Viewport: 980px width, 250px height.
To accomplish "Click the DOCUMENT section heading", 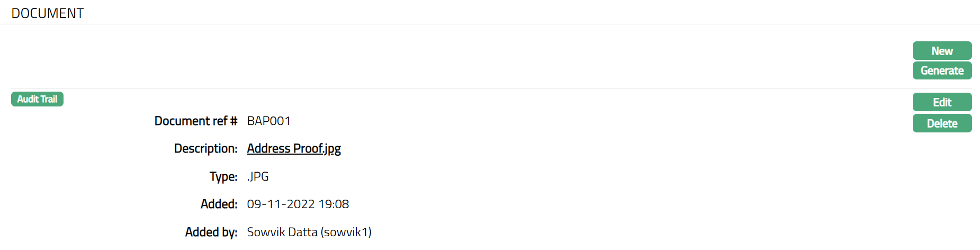I will click(48, 13).
